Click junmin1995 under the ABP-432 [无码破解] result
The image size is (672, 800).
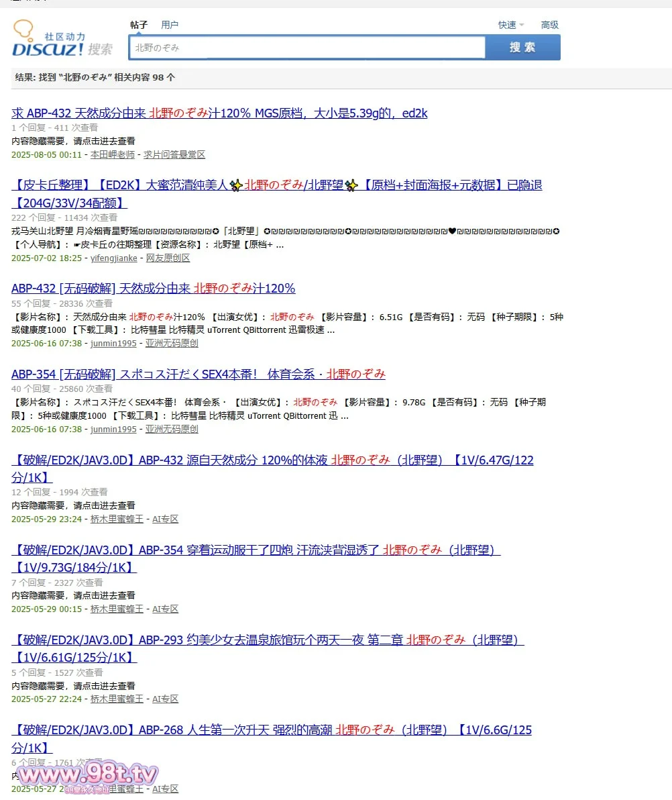pyautogui.click(x=113, y=343)
